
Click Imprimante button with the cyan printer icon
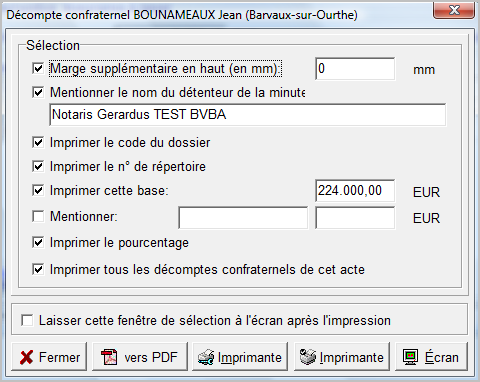pyautogui.click(x=240, y=357)
